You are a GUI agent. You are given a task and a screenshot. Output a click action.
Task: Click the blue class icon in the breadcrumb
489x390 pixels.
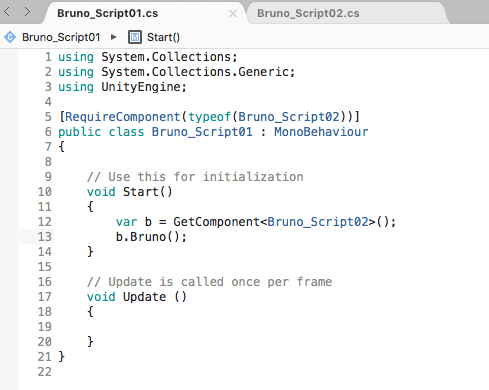10,37
